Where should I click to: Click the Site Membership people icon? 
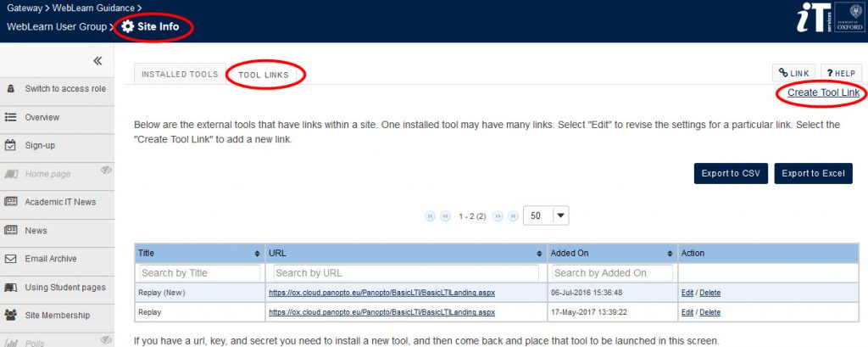coord(11,316)
